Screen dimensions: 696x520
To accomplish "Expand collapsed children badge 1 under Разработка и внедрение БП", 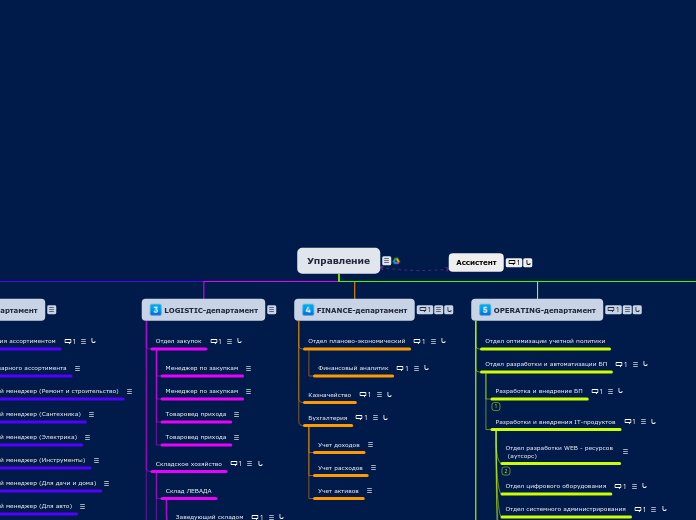I will pyautogui.click(x=496, y=406).
